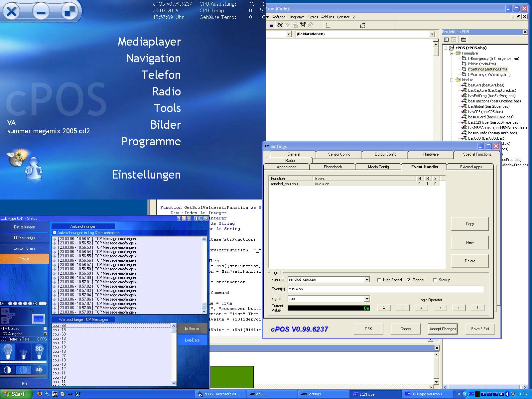Click the Flip arrow button in LCDHype
Viewport: 532px width, 399px height.
tap(5, 320)
